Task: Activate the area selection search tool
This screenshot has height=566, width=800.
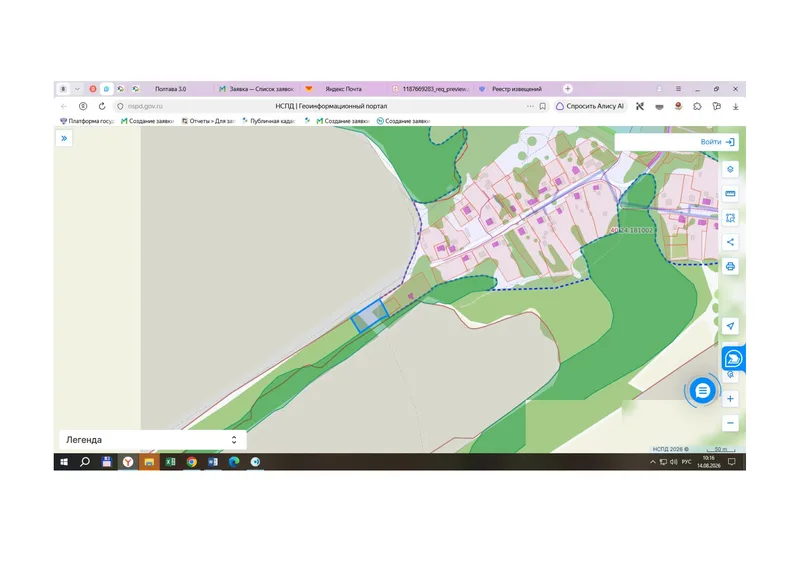Action: (x=730, y=218)
